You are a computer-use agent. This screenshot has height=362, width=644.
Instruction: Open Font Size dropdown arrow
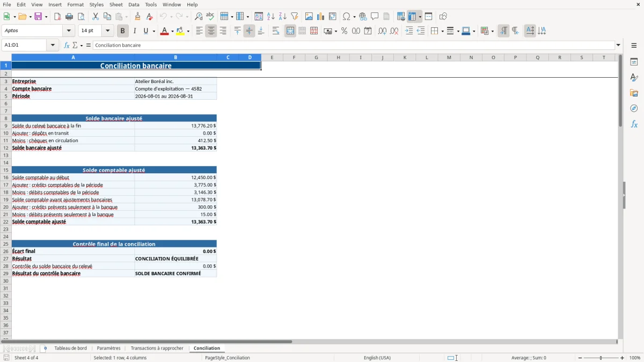(x=108, y=31)
